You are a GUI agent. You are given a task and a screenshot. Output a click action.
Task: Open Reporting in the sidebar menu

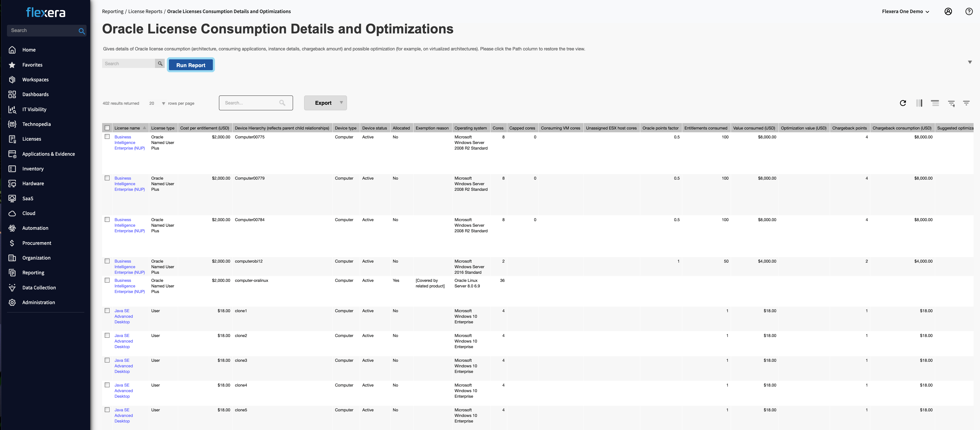(x=33, y=273)
